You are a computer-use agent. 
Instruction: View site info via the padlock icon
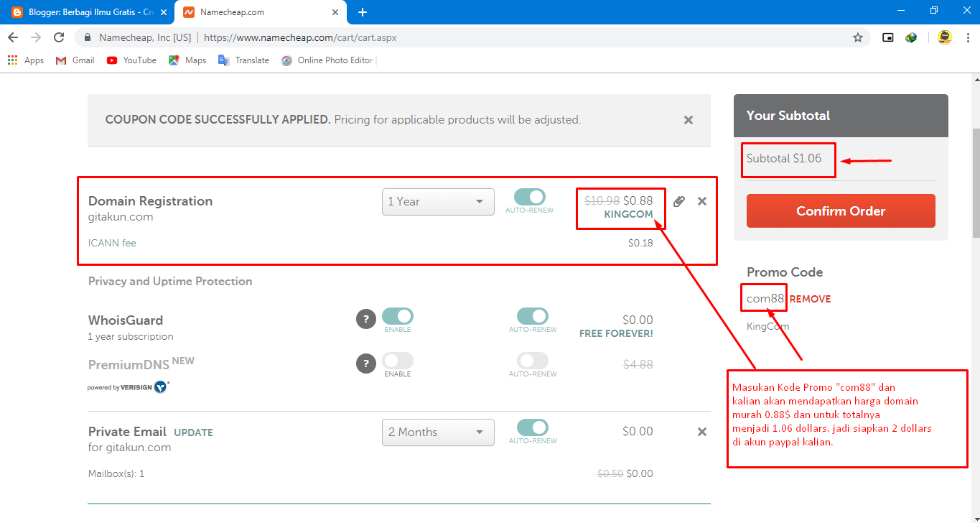88,37
